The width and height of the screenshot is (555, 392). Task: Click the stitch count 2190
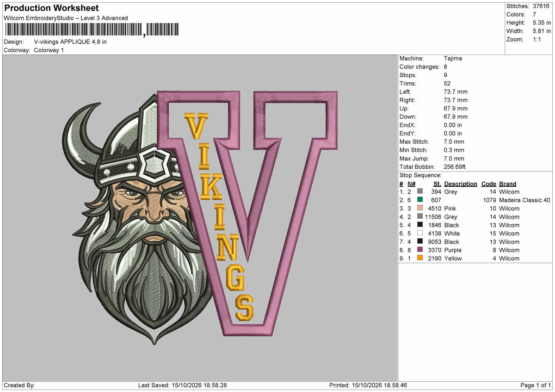coord(435,258)
